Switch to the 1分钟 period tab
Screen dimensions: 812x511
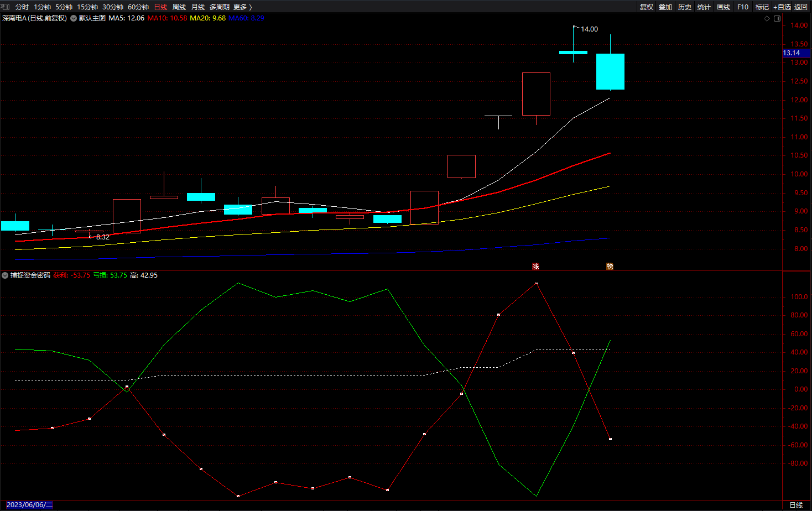[x=42, y=7]
